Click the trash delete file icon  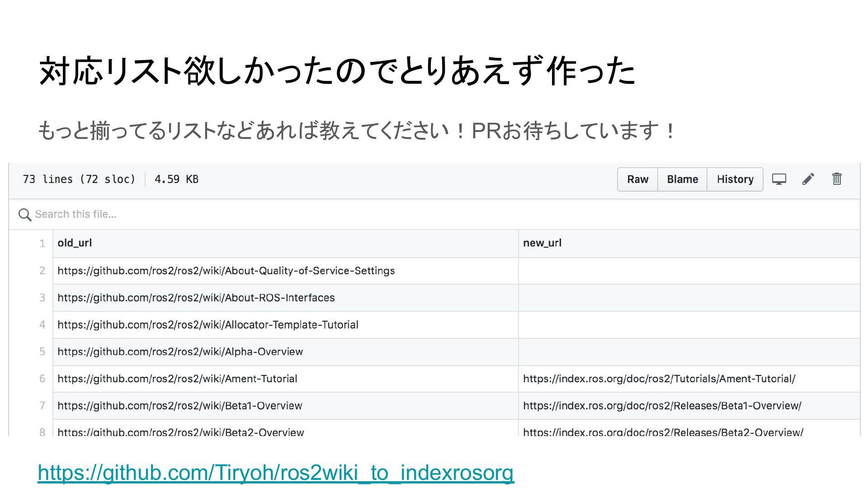[x=837, y=179]
